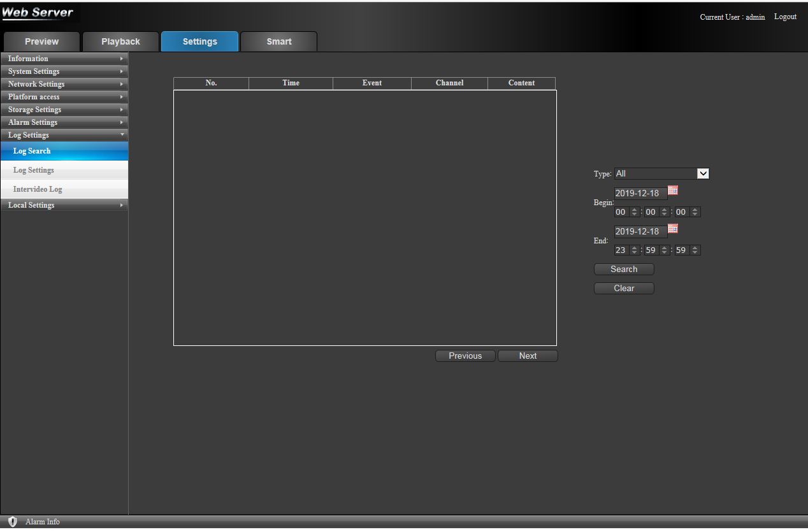Open the log Type dropdown

(x=661, y=174)
